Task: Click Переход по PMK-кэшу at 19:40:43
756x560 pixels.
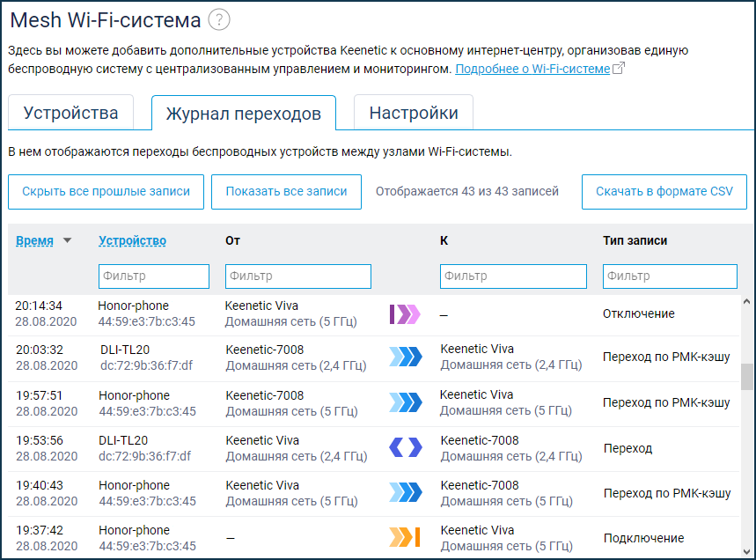Action: tap(667, 493)
